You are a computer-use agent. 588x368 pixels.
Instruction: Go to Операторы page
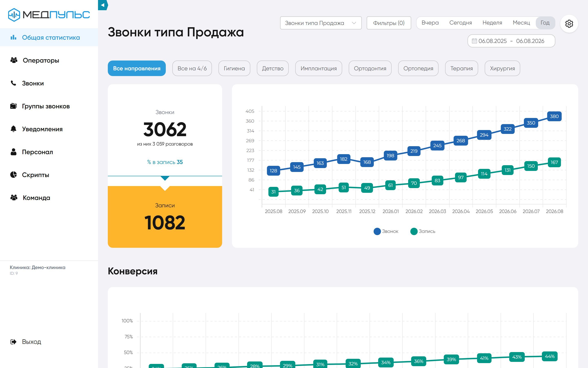[x=41, y=60]
